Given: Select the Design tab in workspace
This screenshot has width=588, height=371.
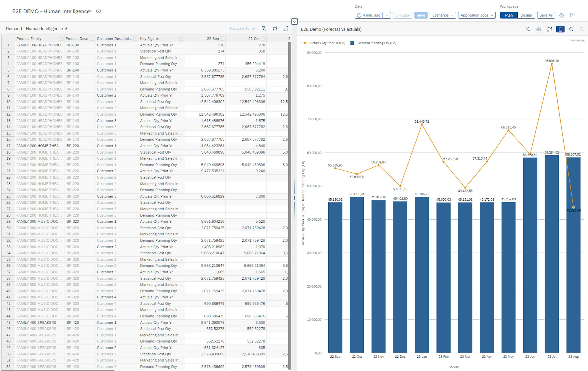Looking at the screenshot, I should click(x=526, y=15).
